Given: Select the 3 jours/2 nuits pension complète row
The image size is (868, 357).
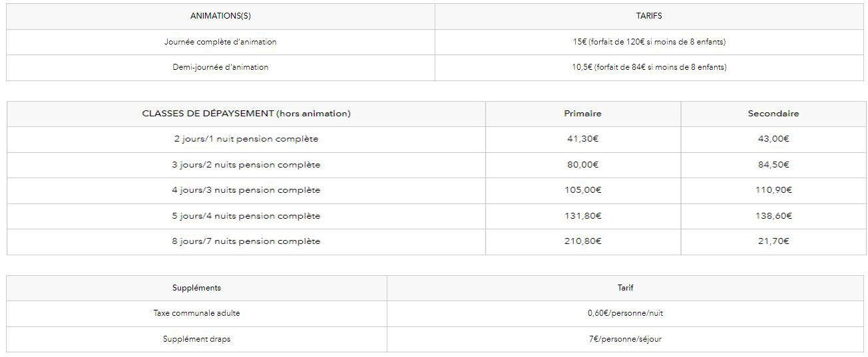Looking at the screenshot, I should pyautogui.click(x=437, y=165).
